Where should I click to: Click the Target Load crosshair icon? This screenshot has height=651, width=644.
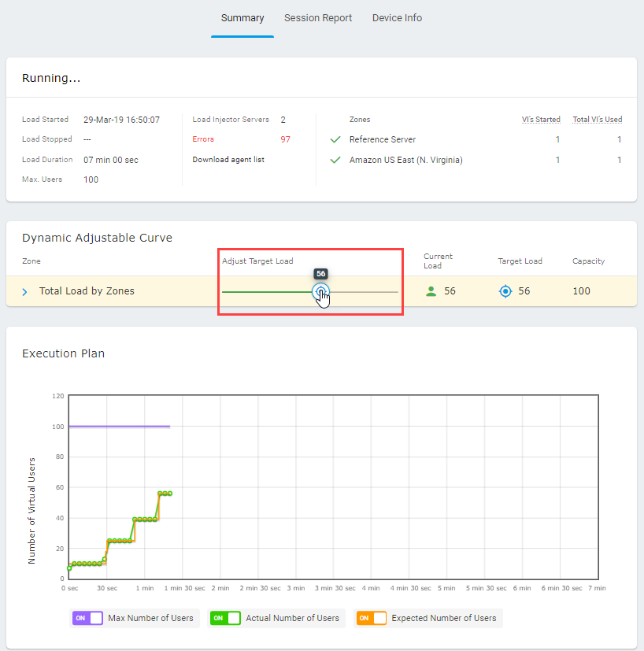505,291
